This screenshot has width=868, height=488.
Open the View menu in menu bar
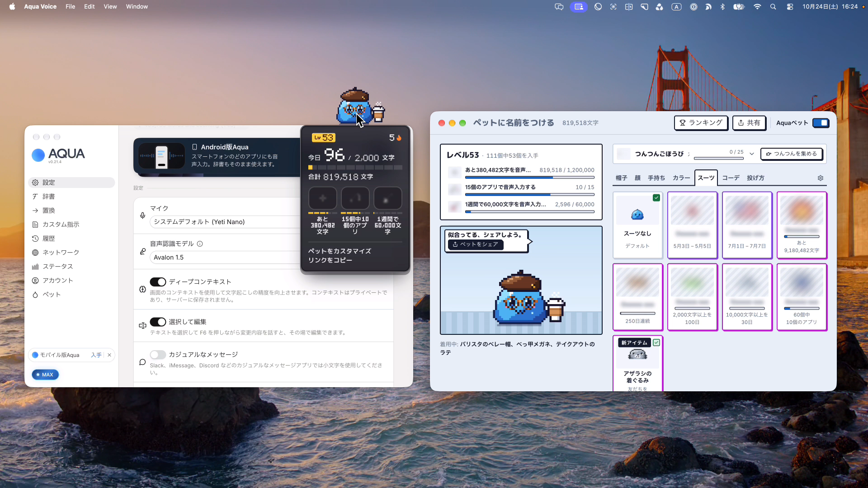(x=110, y=7)
